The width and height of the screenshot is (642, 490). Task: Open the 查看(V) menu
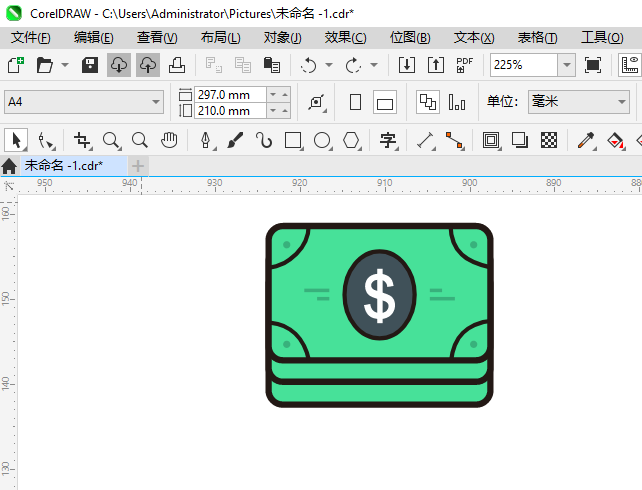click(157, 38)
